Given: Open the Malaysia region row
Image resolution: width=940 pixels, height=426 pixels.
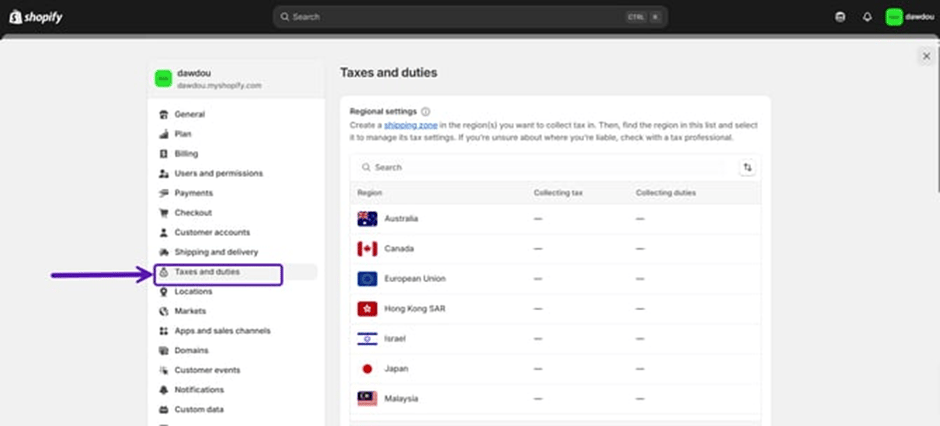Looking at the screenshot, I should tap(556, 398).
